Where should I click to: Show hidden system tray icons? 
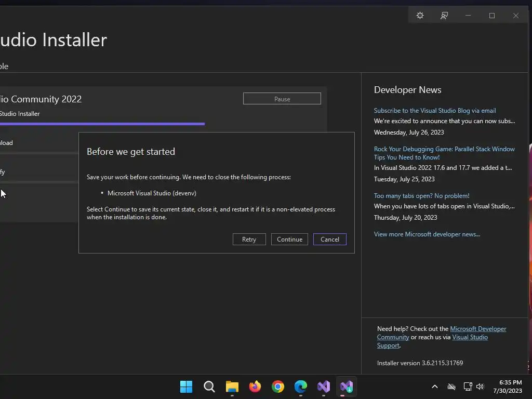[x=435, y=387]
